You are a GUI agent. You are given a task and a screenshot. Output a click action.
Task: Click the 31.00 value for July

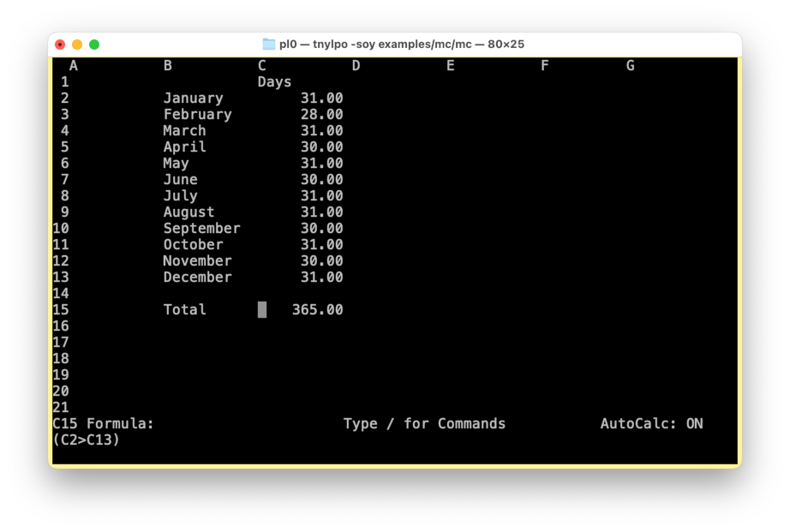[x=322, y=196]
